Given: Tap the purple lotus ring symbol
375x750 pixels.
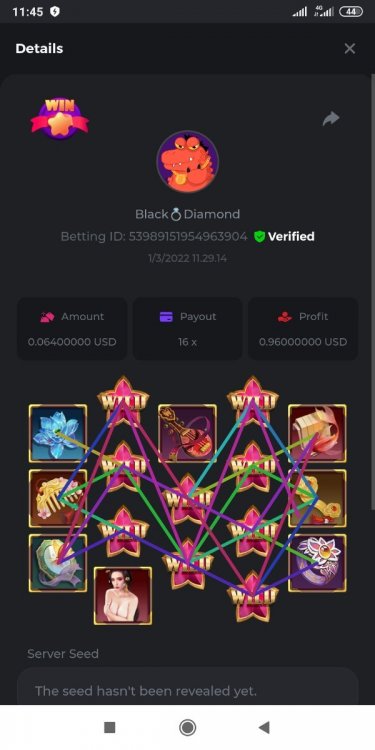Looking at the screenshot, I should coord(318,563).
